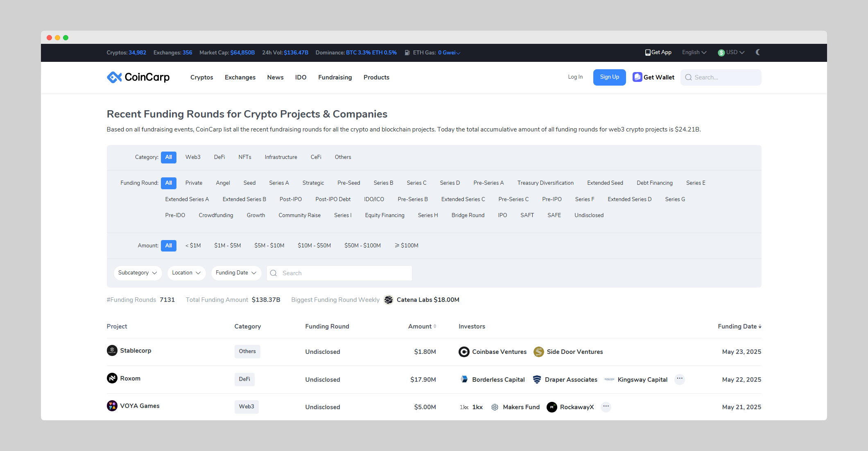Sort by Funding Date column arrows
868x451 pixels.
point(760,326)
